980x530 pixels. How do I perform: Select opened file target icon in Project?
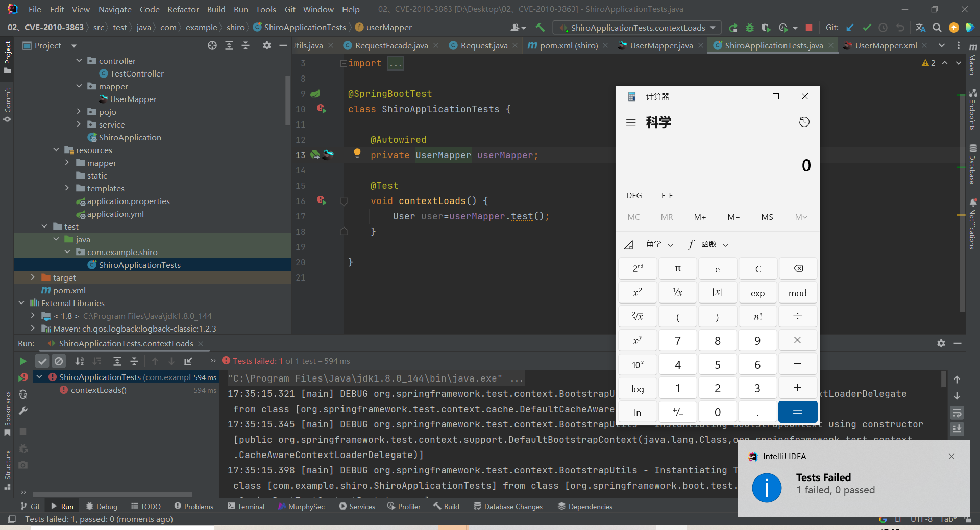pyautogui.click(x=212, y=45)
